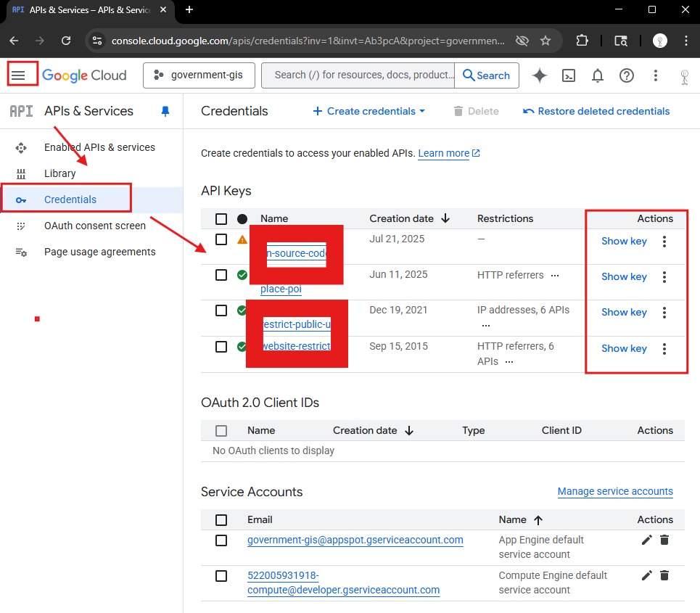700x613 pixels.
Task: Open more actions for the Dec 19, 2021 key
Action: (664, 313)
